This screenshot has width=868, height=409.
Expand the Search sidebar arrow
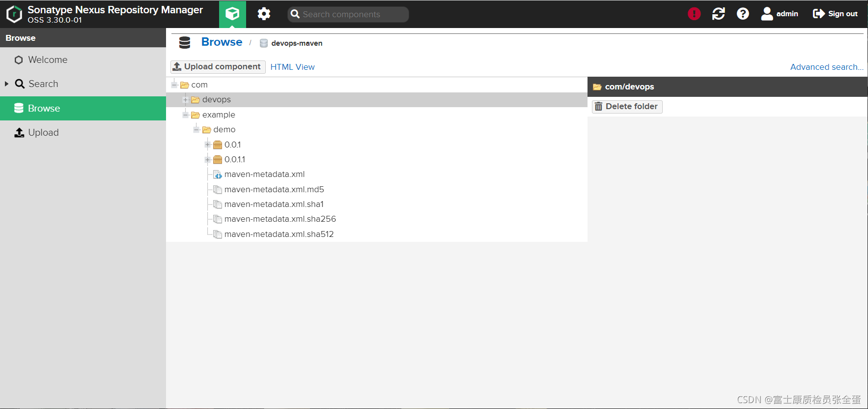[6, 84]
